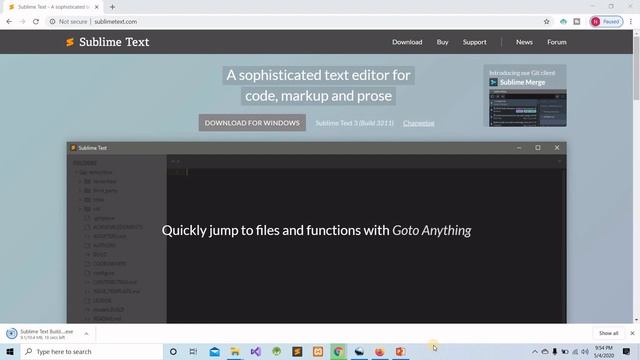Open Firefox from the taskbar
This screenshot has height=360, width=640.
point(380,351)
